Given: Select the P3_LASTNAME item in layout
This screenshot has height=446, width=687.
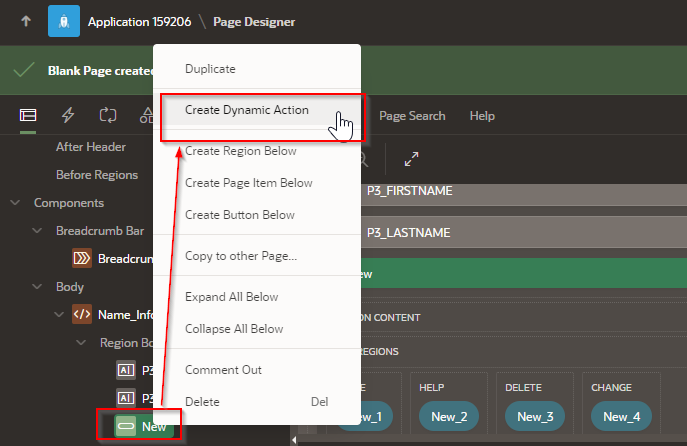Looking at the screenshot, I should coord(524,233).
